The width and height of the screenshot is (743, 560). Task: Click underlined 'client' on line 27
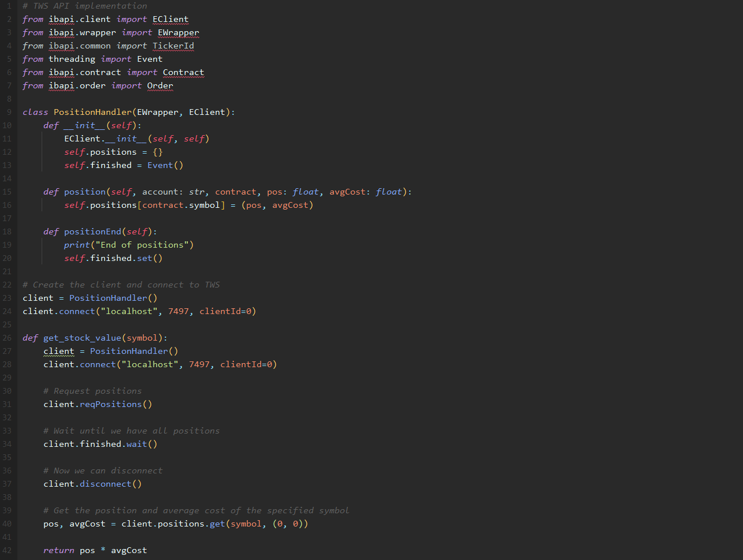coord(59,351)
